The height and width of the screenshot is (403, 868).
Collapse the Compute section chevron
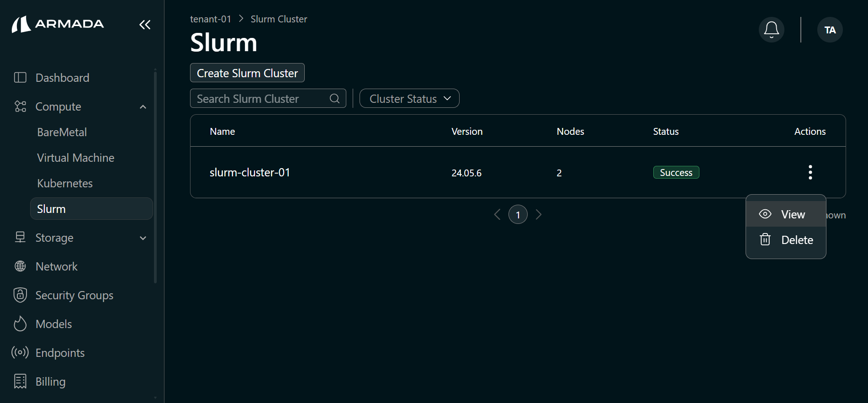pos(143,106)
